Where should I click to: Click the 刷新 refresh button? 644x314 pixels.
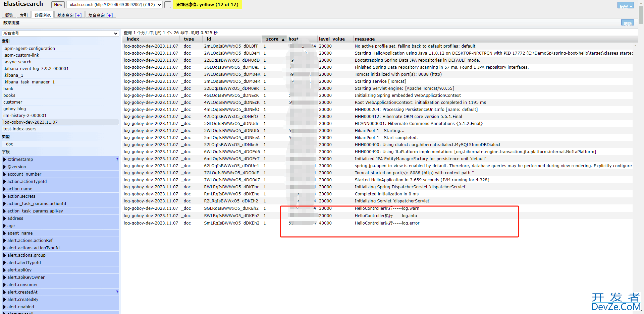coord(627,23)
